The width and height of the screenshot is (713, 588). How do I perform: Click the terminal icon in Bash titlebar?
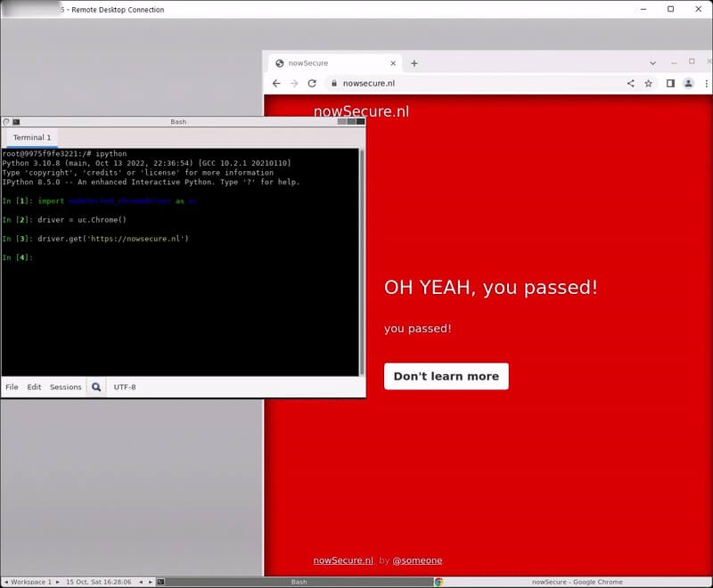pyautogui.click(x=16, y=122)
